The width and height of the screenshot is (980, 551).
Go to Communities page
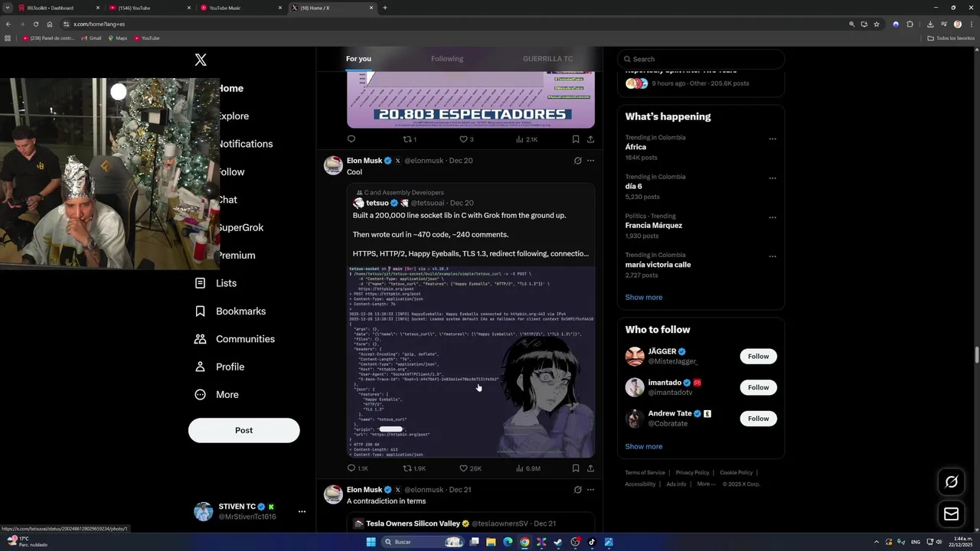pyautogui.click(x=235, y=339)
